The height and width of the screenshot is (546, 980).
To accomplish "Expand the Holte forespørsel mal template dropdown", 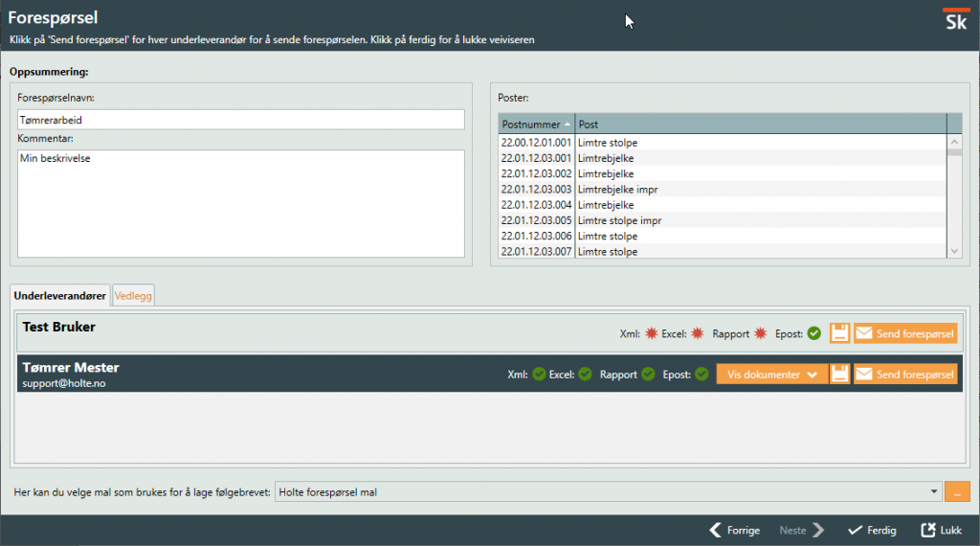I will tap(933, 491).
